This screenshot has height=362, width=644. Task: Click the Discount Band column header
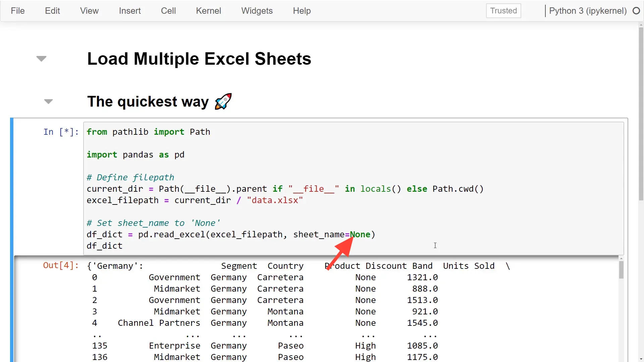(x=399, y=266)
